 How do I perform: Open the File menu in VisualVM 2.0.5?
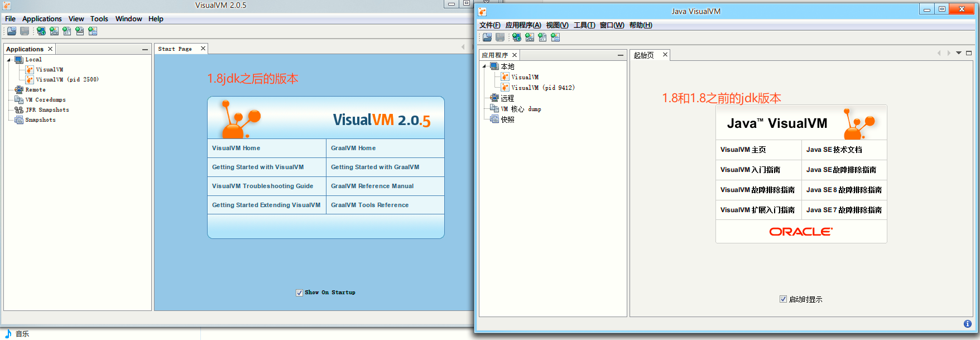[x=10, y=19]
